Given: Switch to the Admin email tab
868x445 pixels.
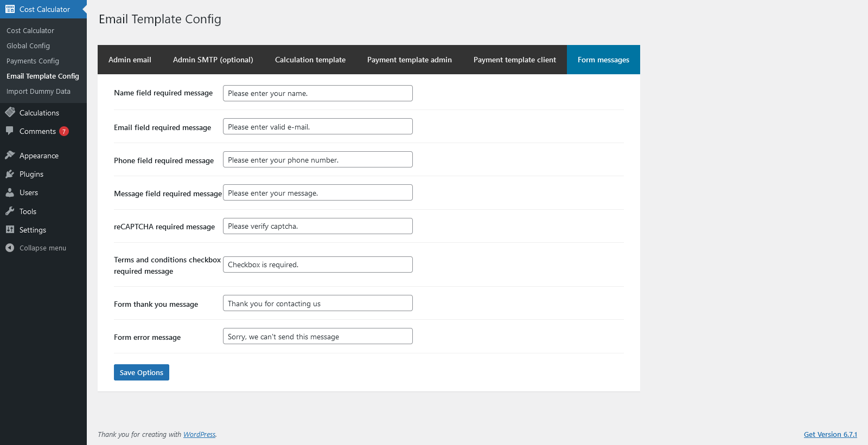Looking at the screenshot, I should pyautogui.click(x=130, y=60).
